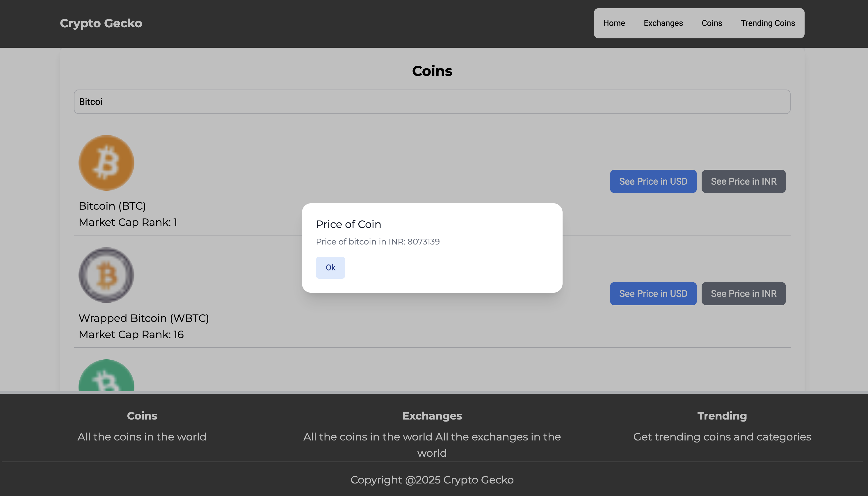
Task: Show INR price for Wrapped Bitcoin
Action: [x=743, y=294]
